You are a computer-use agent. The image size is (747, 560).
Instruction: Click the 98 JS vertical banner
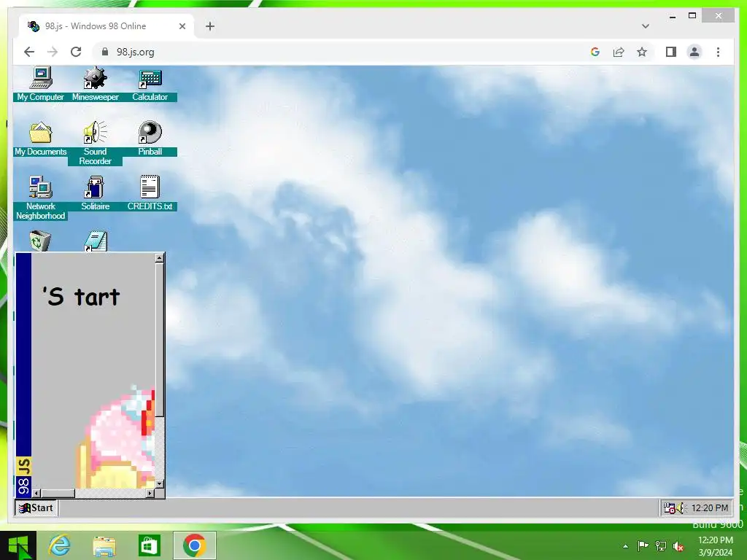(24, 376)
